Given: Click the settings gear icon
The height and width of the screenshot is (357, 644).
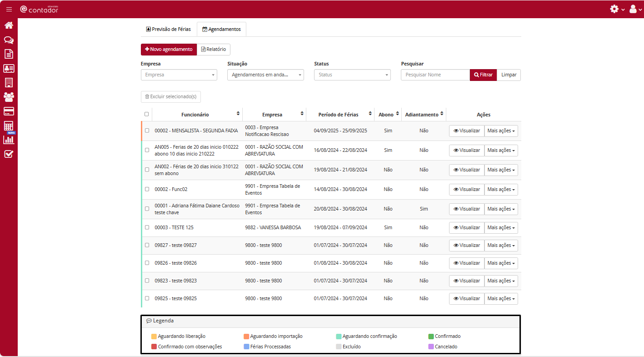Looking at the screenshot, I should [x=614, y=9].
